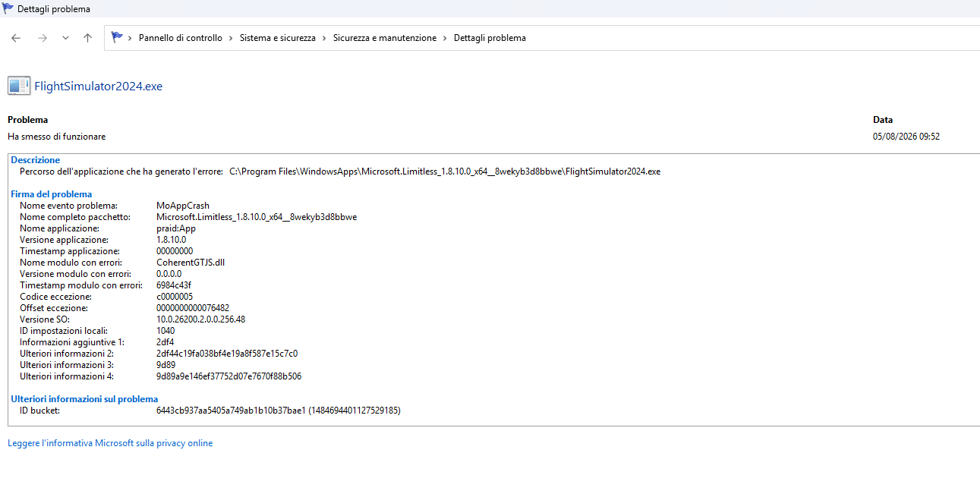This screenshot has height=494, width=980.
Task: Click Ulteriori informazioni sul problema heading
Action: pyautogui.click(x=84, y=399)
